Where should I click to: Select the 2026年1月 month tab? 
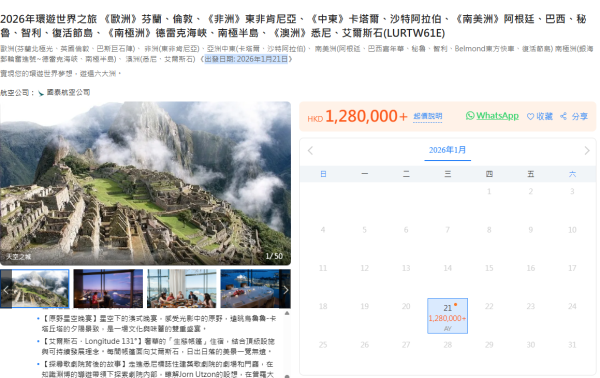tap(447, 150)
